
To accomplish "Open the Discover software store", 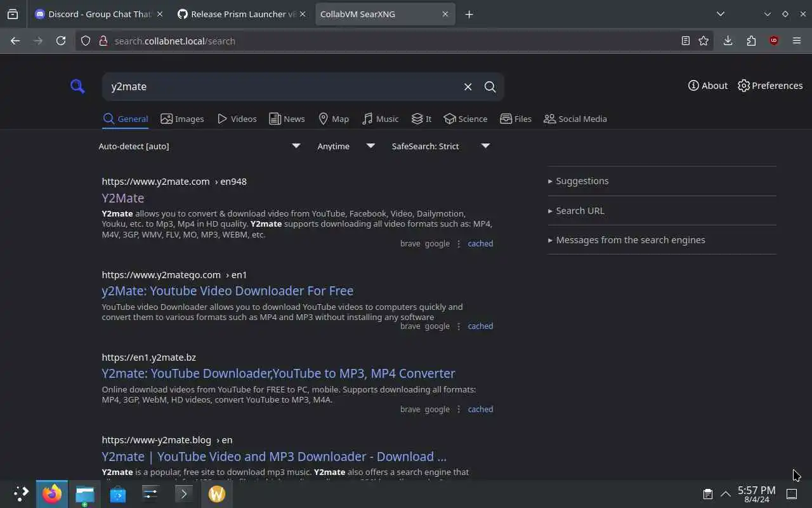I will tap(118, 493).
